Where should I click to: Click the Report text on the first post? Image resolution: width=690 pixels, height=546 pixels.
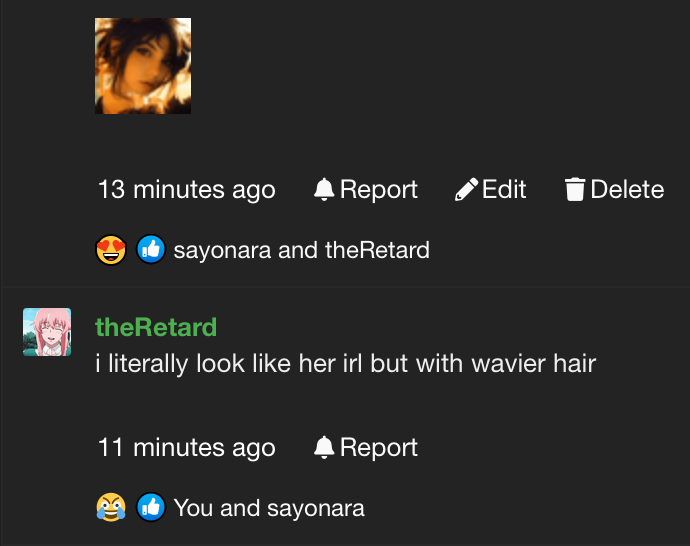378,190
